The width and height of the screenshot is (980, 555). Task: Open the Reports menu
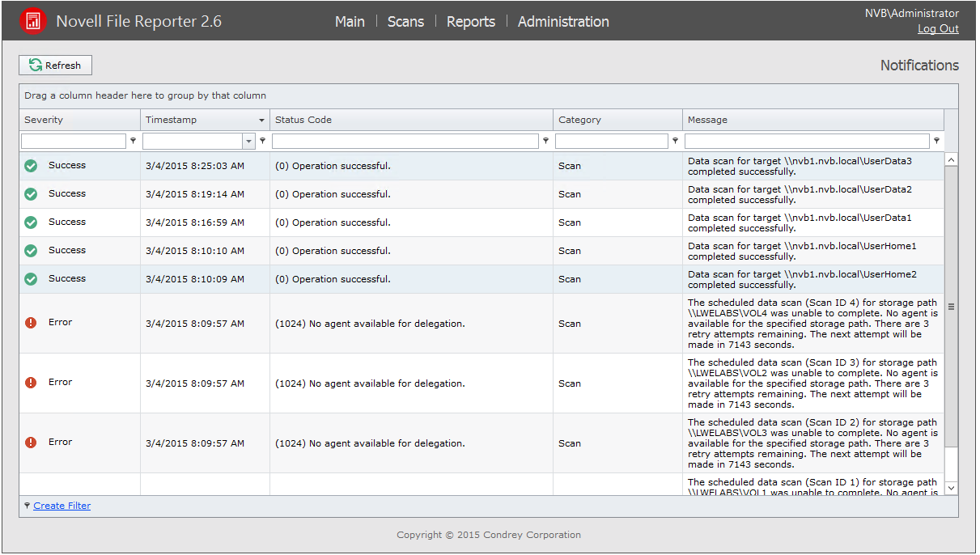[471, 22]
